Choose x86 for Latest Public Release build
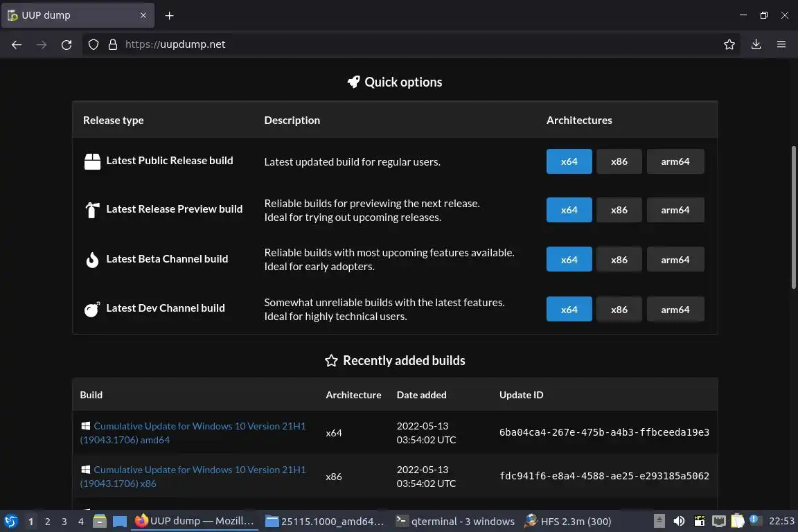This screenshot has width=798, height=532. pos(619,161)
